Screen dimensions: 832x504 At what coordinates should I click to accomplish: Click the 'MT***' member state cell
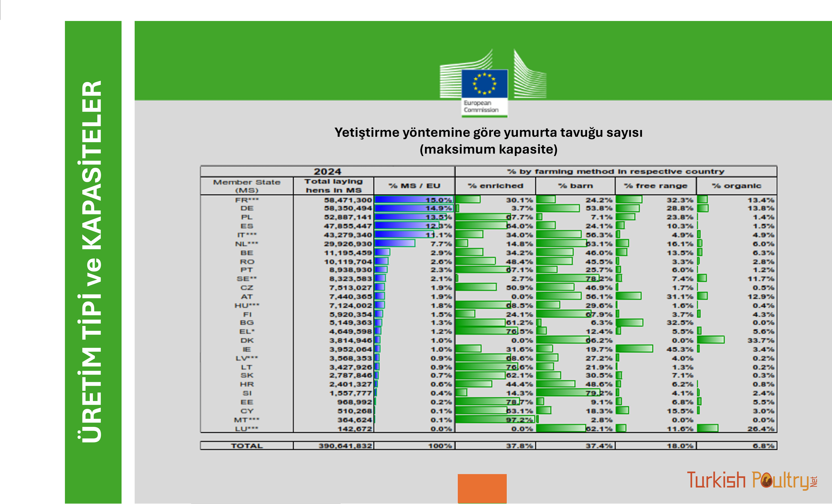[x=247, y=420]
